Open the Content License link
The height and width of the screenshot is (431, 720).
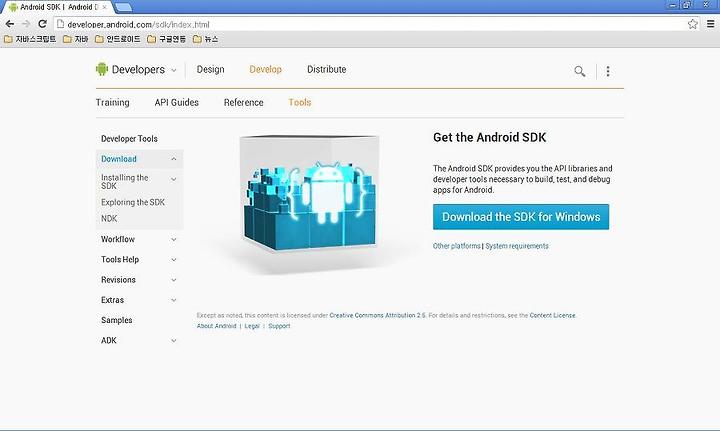pyautogui.click(x=552, y=315)
